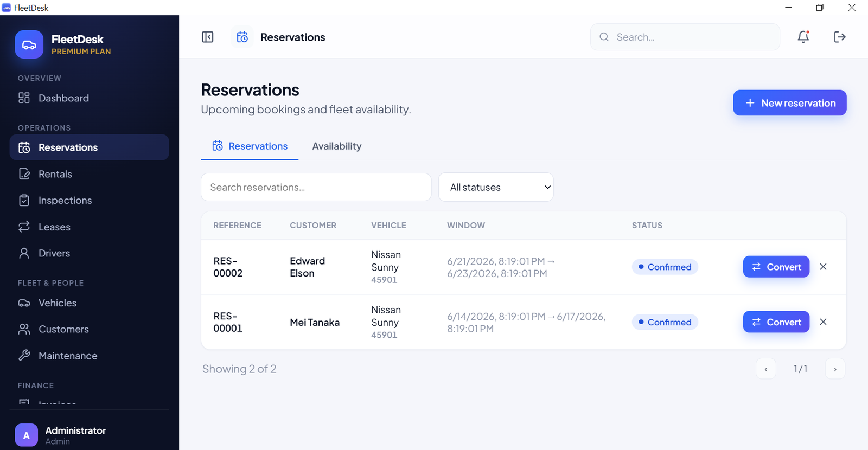The width and height of the screenshot is (868, 450).
Task: Click the Dashboard grid icon
Action: tap(24, 98)
